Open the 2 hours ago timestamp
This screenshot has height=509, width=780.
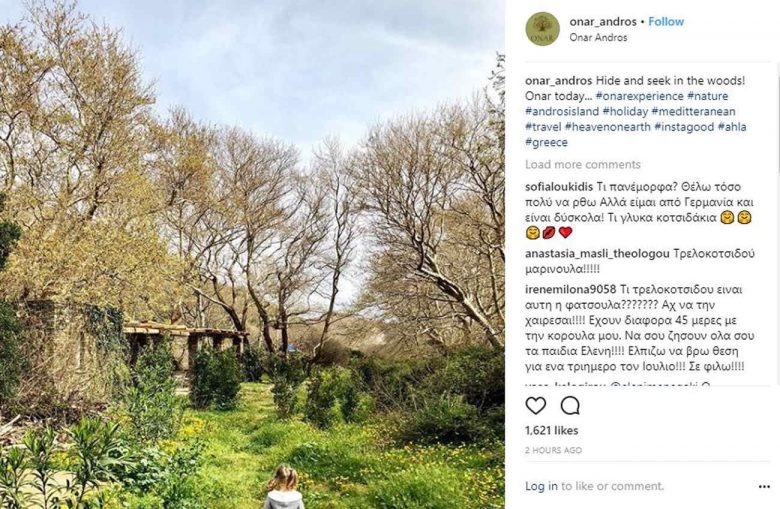click(553, 450)
